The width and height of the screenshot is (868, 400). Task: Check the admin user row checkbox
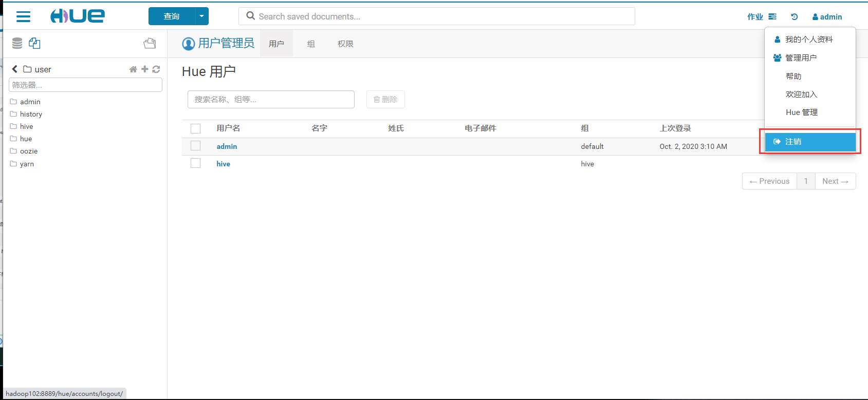click(x=196, y=146)
